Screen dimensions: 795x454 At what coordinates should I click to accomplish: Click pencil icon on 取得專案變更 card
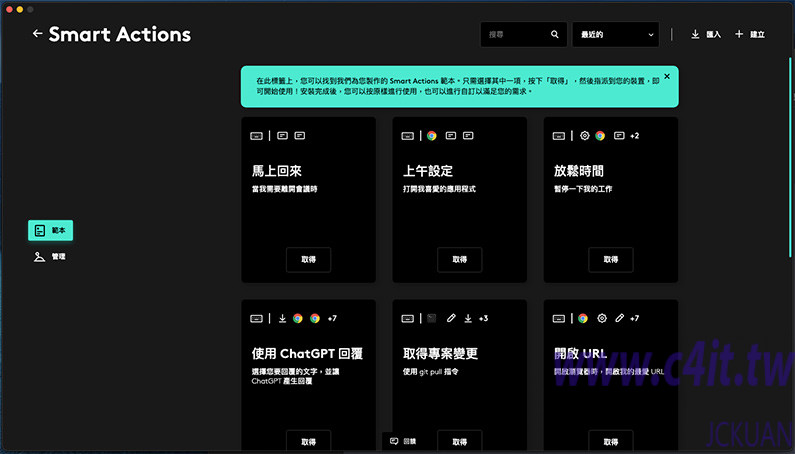point(451,318)
